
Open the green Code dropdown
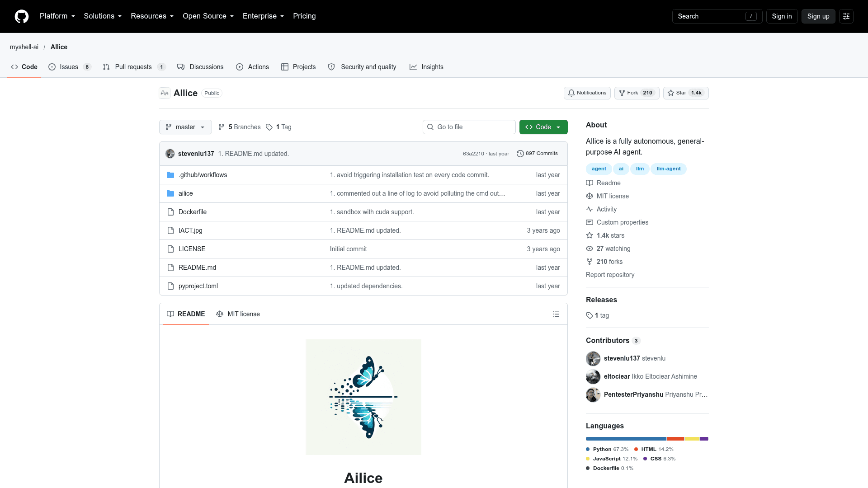543,127
